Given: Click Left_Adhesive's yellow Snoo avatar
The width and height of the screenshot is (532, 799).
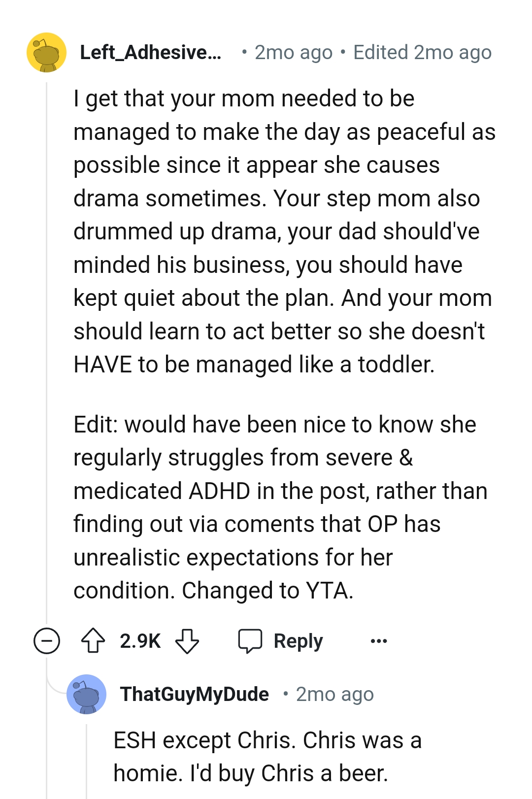Looking at the screenshot, I should 46,53.
